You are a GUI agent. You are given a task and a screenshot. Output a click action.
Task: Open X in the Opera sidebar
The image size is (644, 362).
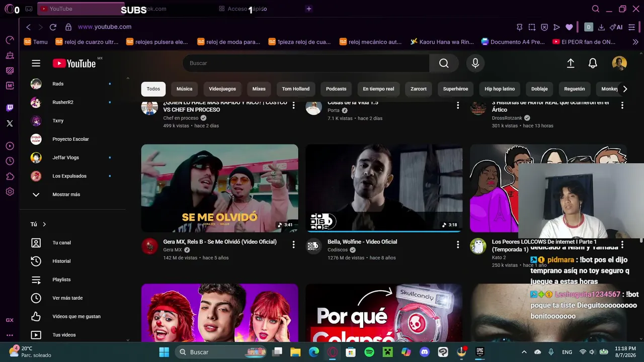pyautogui.click(x=10, y=123)
